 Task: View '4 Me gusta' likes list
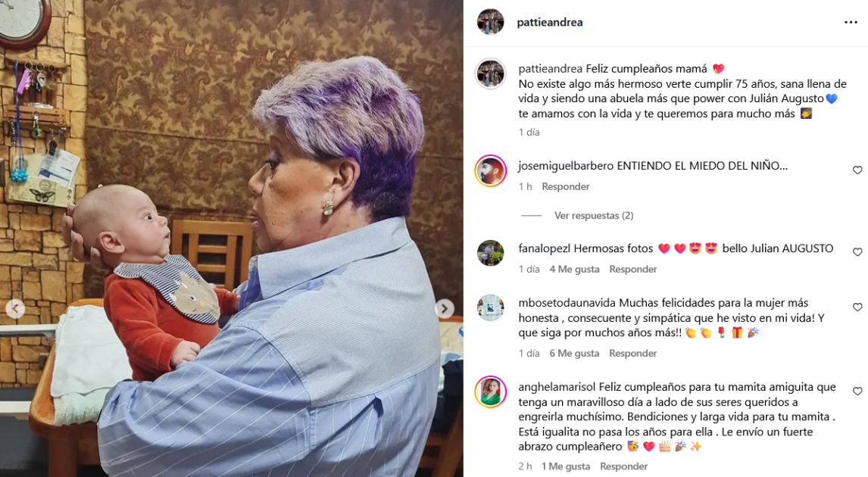tap(574, 269)
